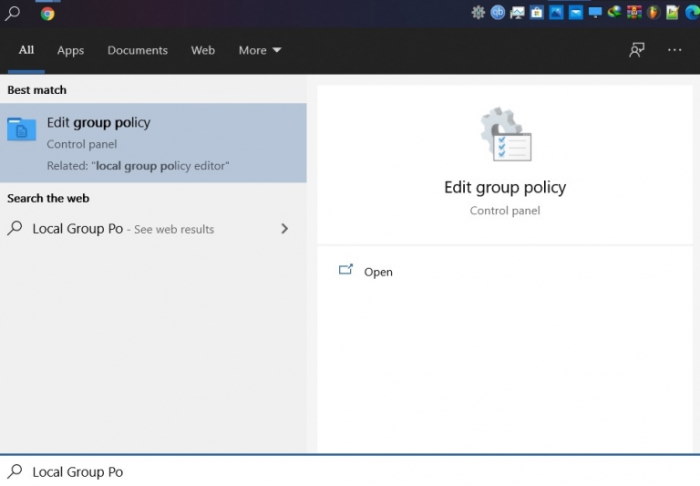Open Chrome from the taskbar
Screen dimensions: 700x486
47,14
